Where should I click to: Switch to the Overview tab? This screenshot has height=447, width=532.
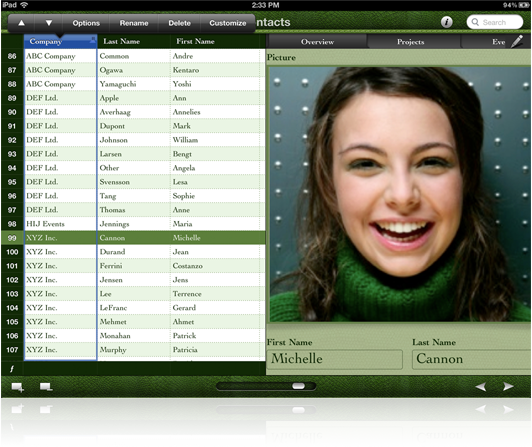coord(317,42)
